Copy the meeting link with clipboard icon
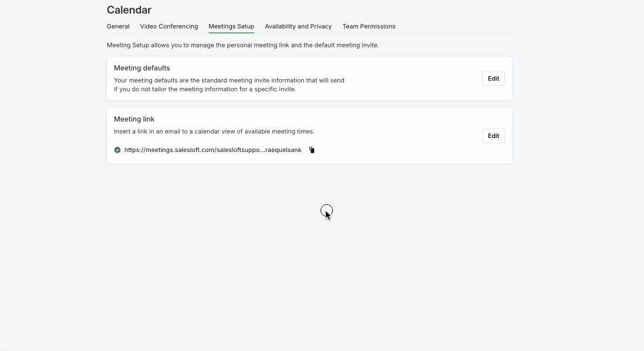The image size is (644, 351). coord(312,150)
